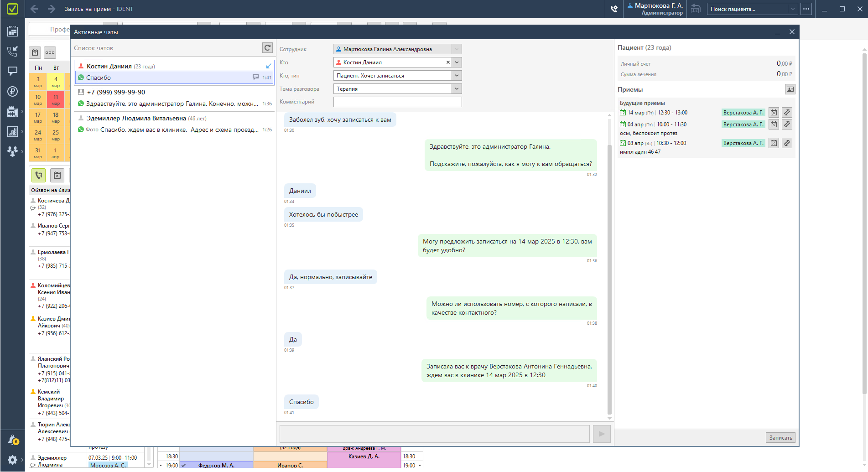Edit the 14 мар appointment
This screenshot has height=472, width=868.
click(x=787, y=113)
